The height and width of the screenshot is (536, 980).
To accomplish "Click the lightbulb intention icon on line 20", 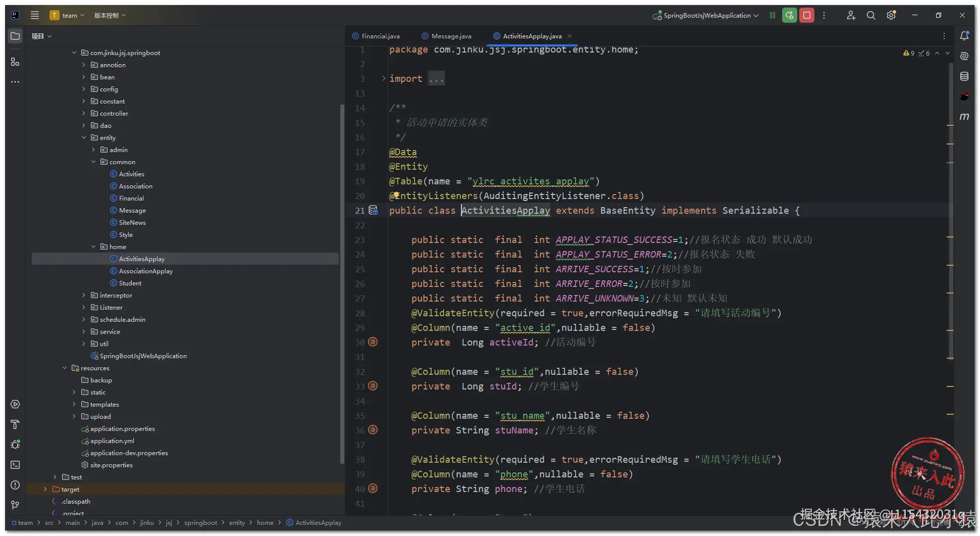I will [396, 195].
